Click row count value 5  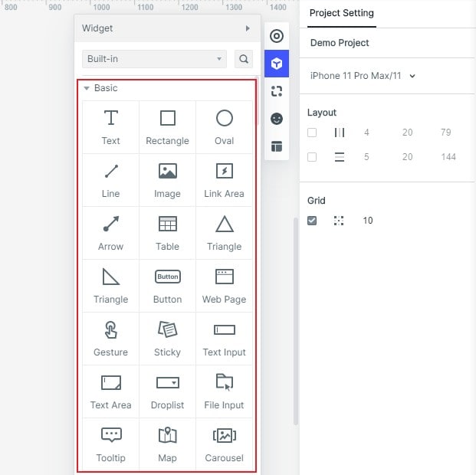(366, 157)
